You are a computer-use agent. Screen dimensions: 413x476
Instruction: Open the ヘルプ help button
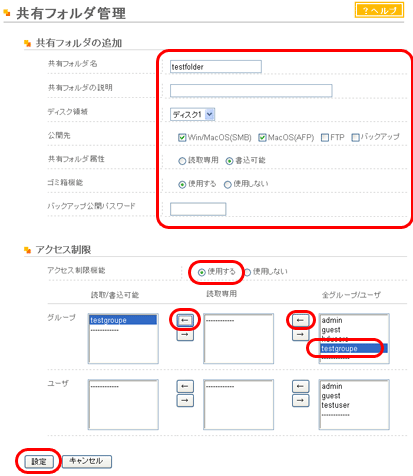tap(379, 10)
